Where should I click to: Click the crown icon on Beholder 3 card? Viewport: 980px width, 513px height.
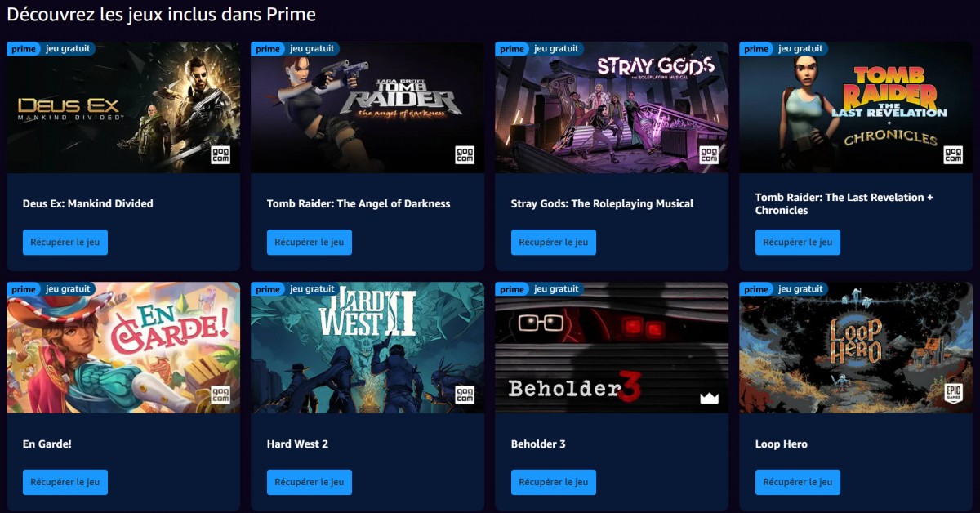(708, 398)
